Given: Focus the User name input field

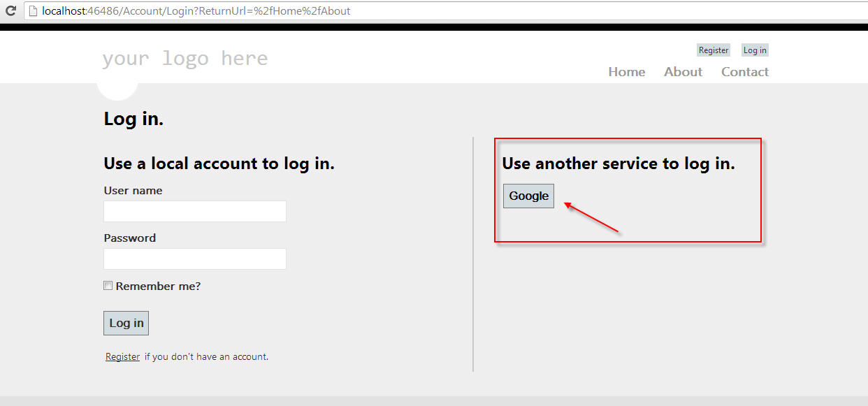Looking at the screenshot, I should click(x=195, y=211).
